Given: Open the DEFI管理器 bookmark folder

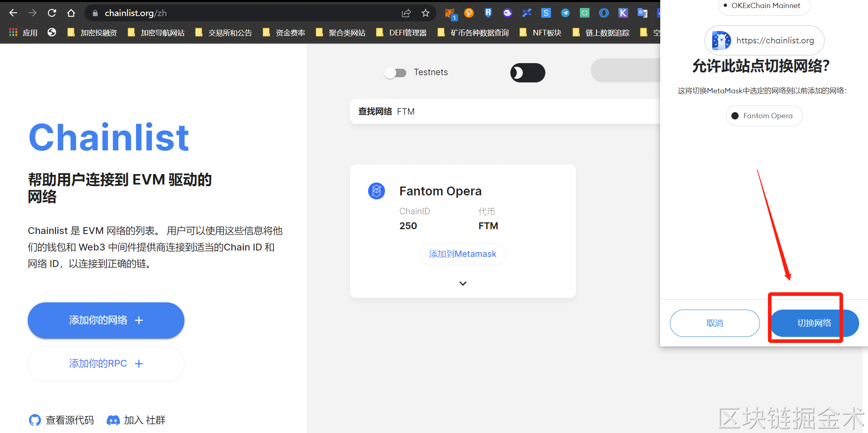Looking at the screenshot, I should 401,33.
